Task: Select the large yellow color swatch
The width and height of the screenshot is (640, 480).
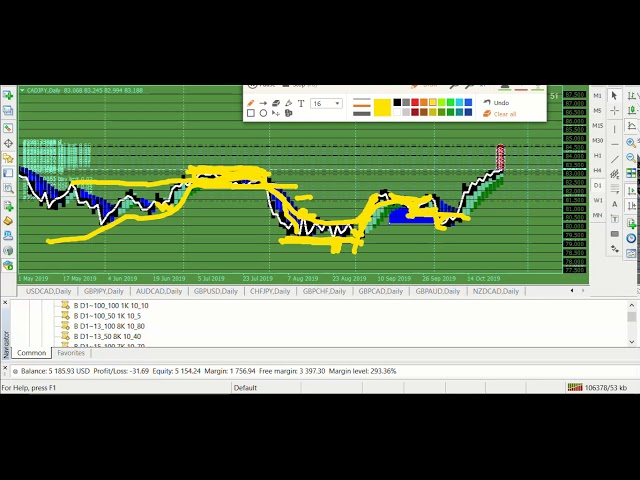Action: (x=382, y=107)
